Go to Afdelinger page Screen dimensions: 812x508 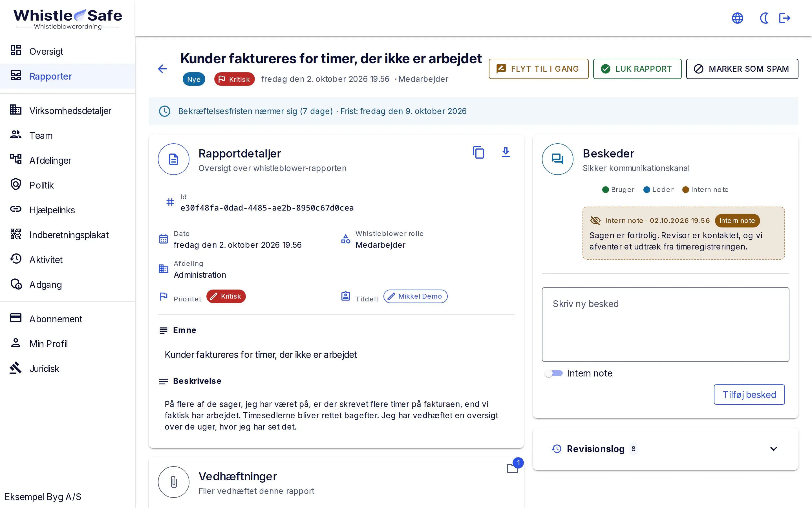pos(67,160)
